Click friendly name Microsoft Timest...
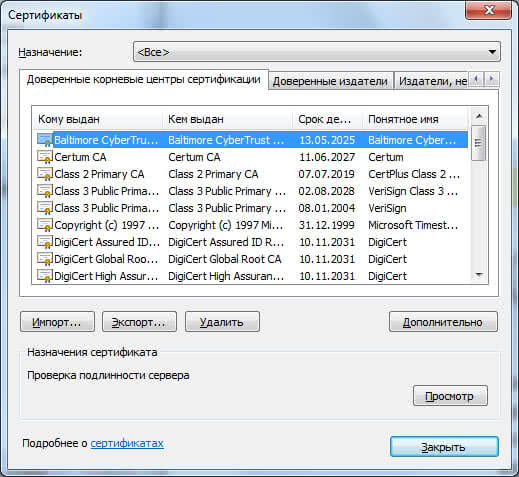Image resolution: width=519 pixels, height=477 pixels. 413,225
